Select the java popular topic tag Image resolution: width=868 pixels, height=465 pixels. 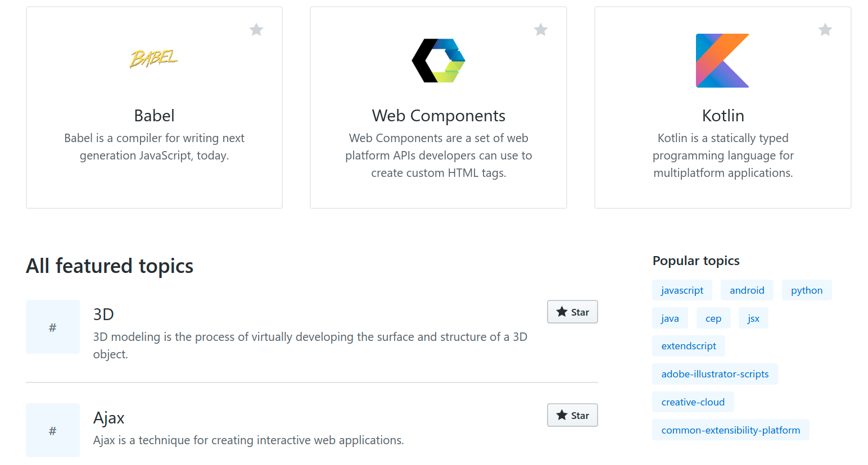[670, 318]
